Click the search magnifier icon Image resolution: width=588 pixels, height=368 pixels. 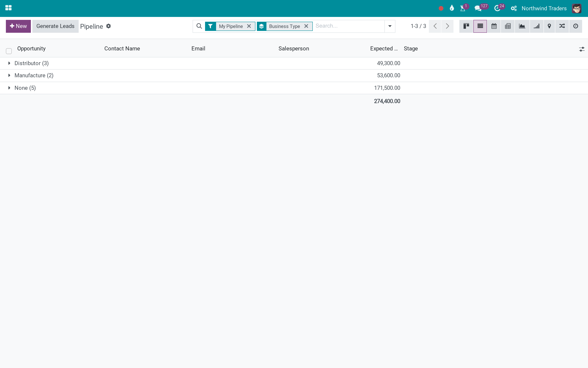199,26
